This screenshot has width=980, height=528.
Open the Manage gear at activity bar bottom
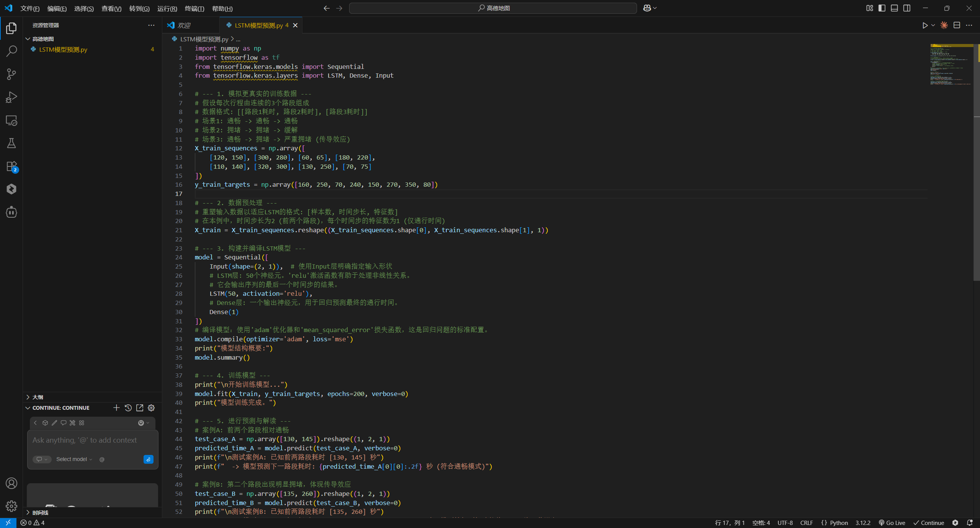11,506
